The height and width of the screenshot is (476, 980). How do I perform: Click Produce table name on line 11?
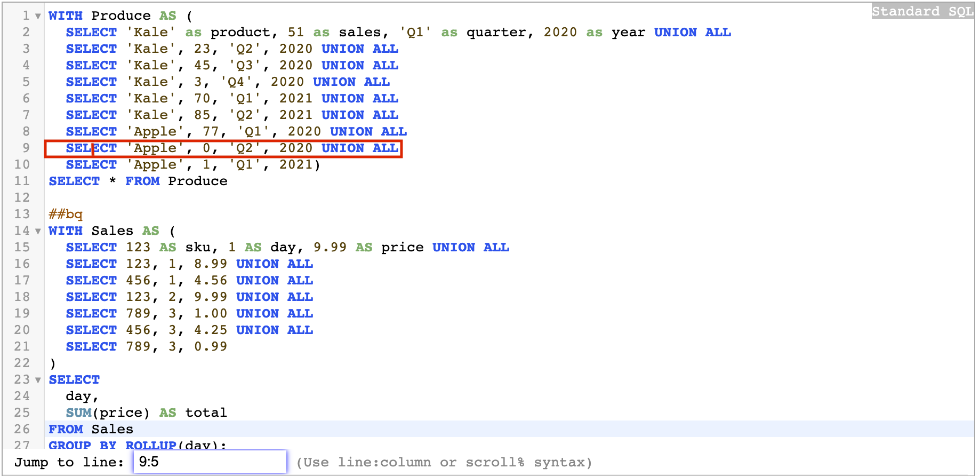pos(198,181)
